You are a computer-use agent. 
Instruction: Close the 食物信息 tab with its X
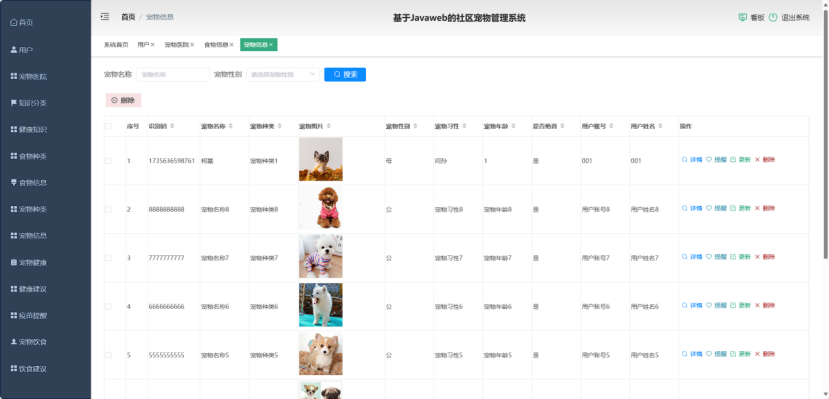coord(232,45)
